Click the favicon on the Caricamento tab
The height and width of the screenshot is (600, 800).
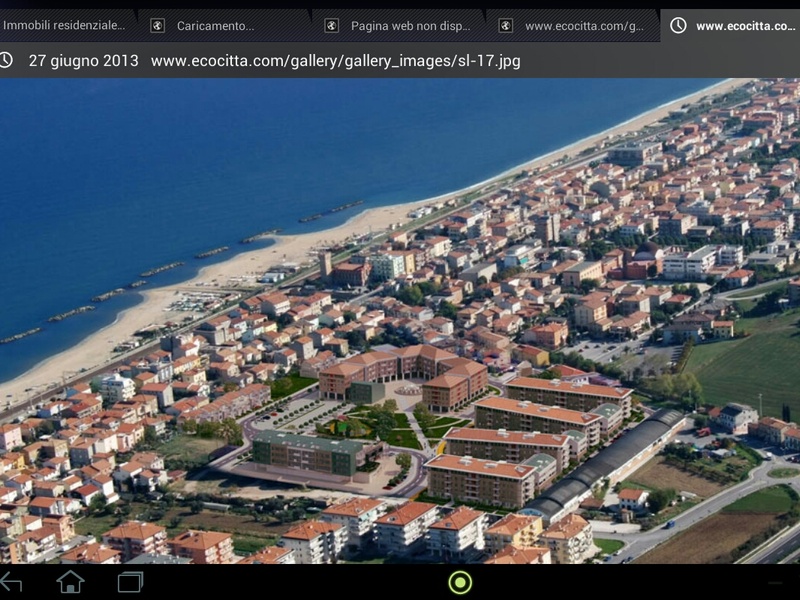157,26
